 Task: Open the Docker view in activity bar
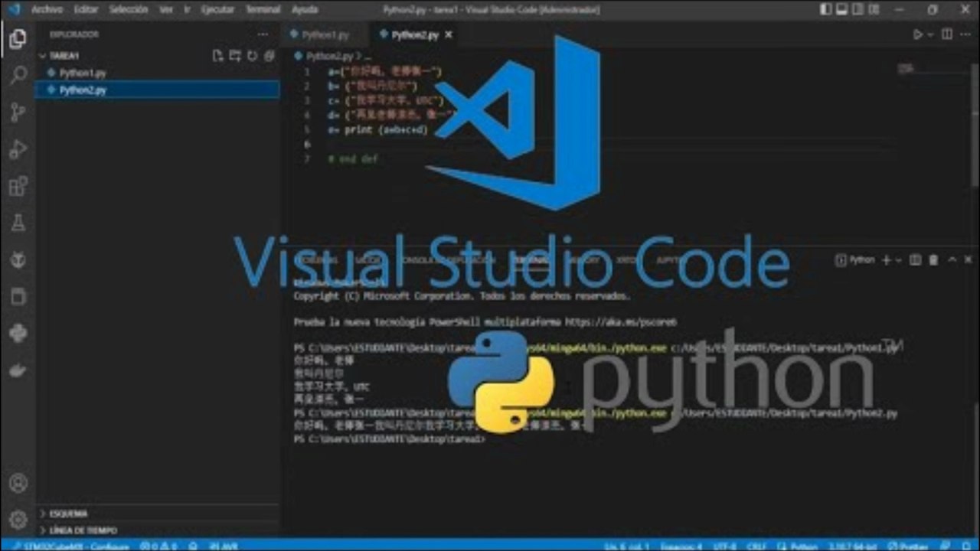[x=18, y=370]
